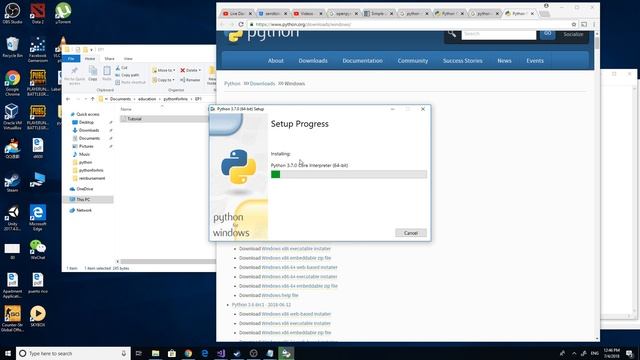The image size is (640, 360).
Task: Switch to the Live Do YouTube tab
Action: point(237,13)
